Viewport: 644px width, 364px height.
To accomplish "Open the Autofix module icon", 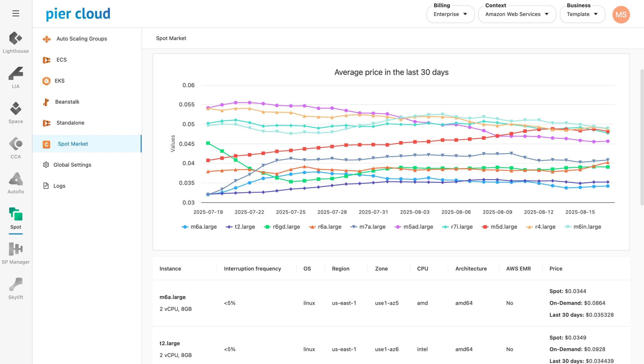I will click(16, 179).
